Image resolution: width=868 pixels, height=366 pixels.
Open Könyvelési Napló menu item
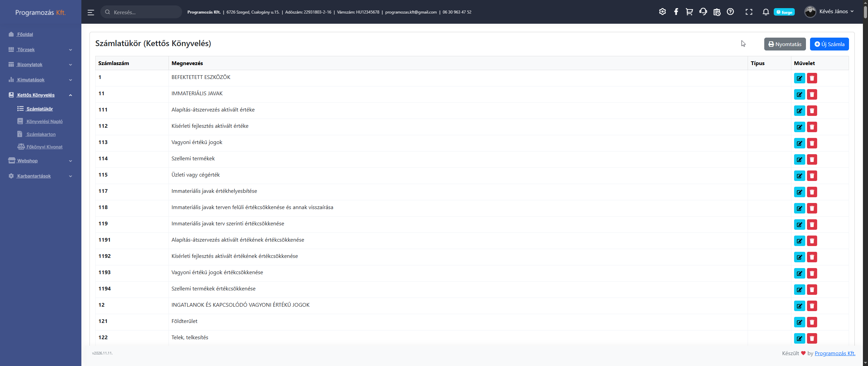point(44,121)
